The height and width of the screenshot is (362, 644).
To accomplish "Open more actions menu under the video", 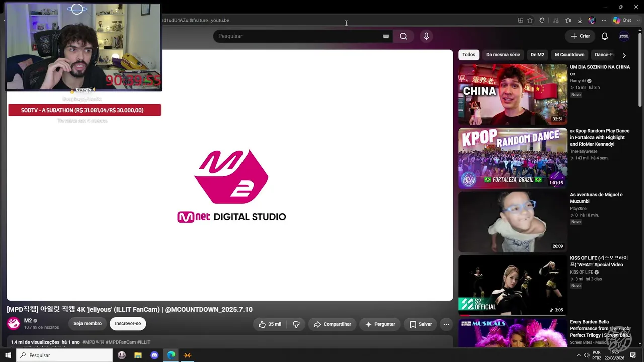I will click(446, 324).
